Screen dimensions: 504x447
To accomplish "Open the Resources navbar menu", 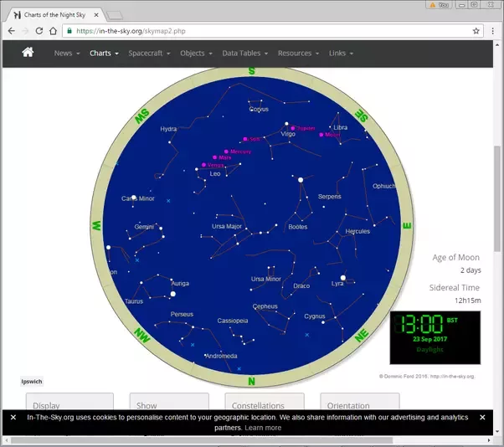I will (x=298, y=53).
